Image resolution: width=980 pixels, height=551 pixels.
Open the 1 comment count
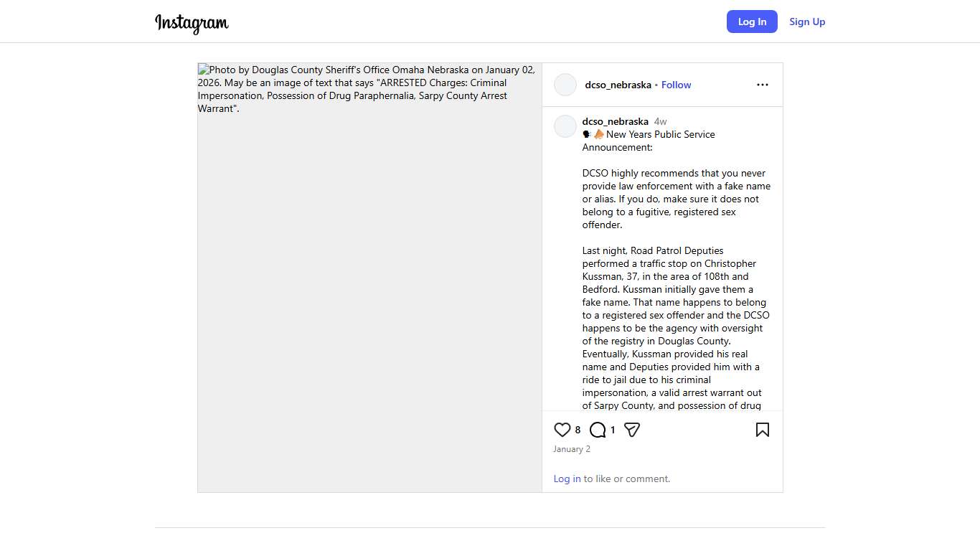613,430
